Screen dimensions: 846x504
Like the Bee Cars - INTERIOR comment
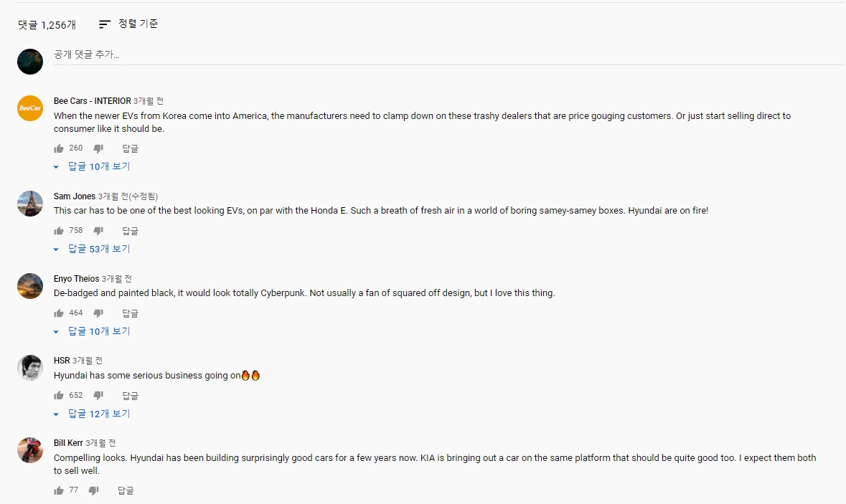point(59,148)
